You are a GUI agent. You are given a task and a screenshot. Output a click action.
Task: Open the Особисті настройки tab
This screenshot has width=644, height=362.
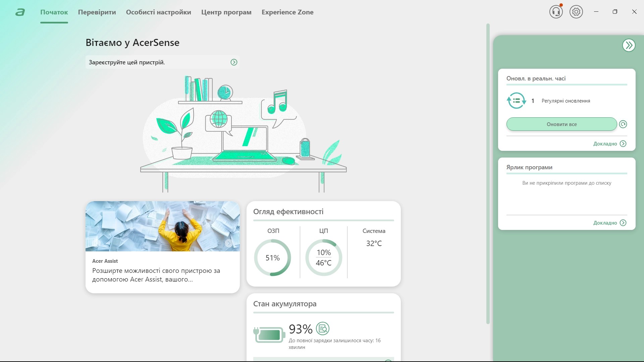158,12
